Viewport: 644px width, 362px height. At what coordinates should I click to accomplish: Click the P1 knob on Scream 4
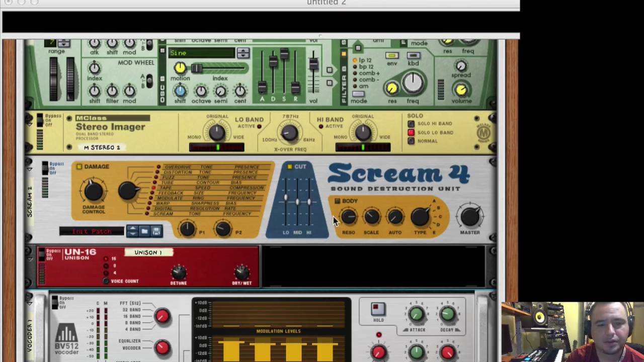pos(187,229)
